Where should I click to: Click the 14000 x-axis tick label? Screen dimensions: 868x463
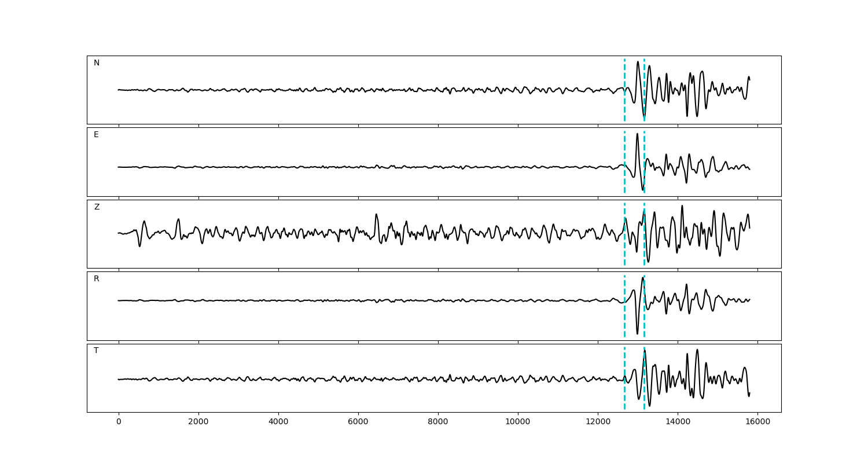pyautogui.click(x=678, y=422)
